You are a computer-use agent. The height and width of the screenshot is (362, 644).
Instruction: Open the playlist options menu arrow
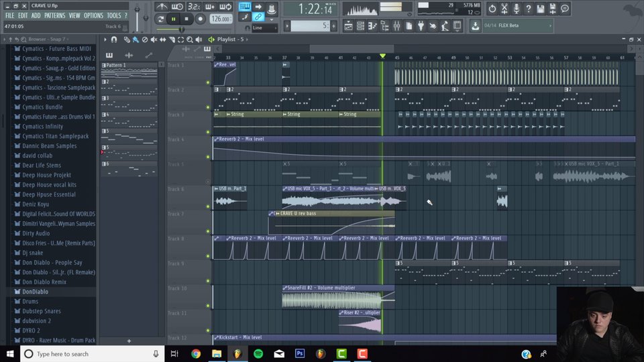(x=105, y=40)
